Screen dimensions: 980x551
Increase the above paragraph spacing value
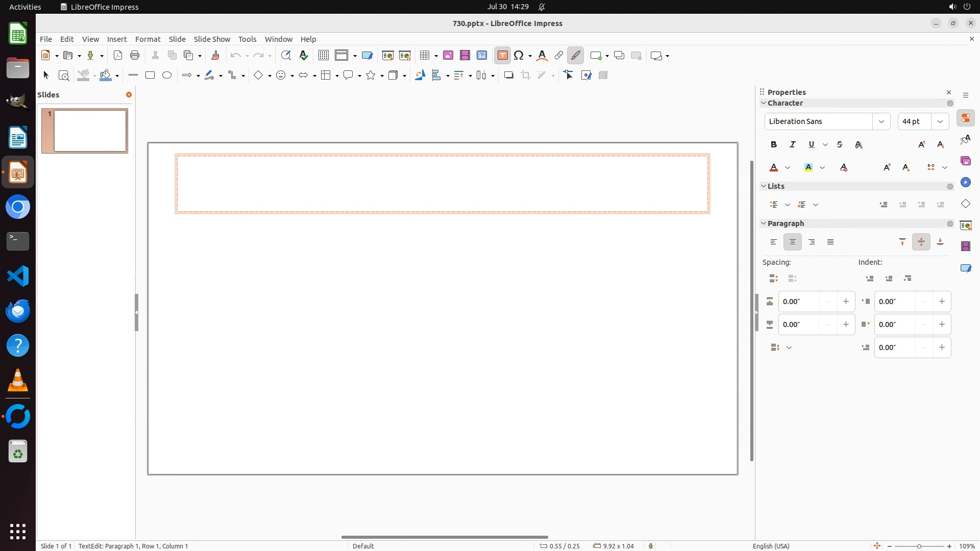point(846,302)
